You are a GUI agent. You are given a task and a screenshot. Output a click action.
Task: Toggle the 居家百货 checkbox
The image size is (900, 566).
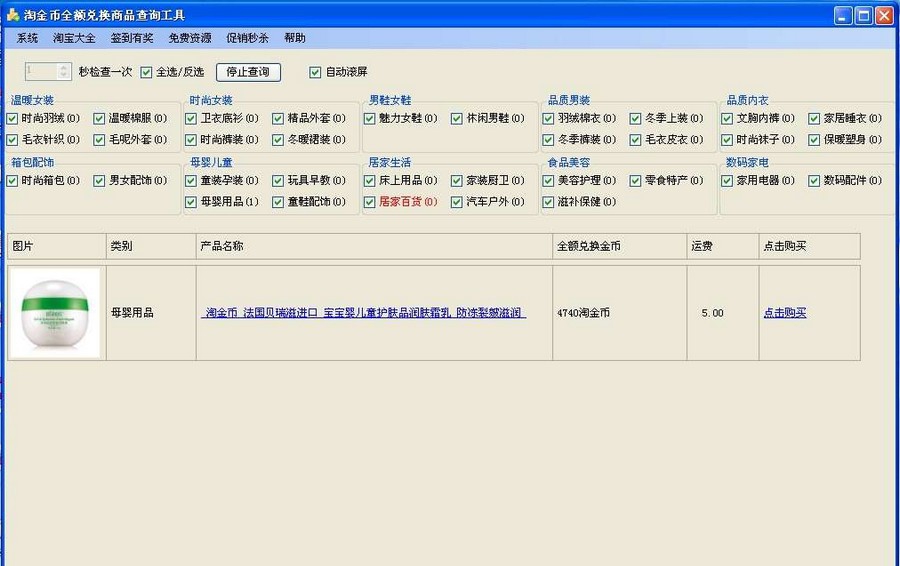pos(371,202)
